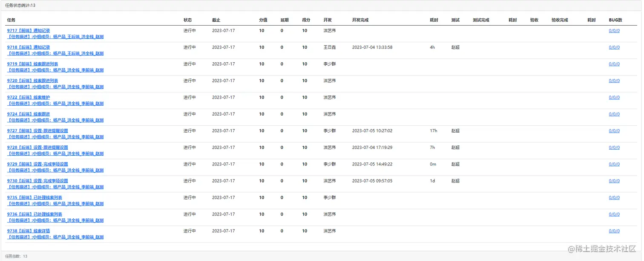
Task: Select the 1d duration cell
Action: click(x=432, y=180)
